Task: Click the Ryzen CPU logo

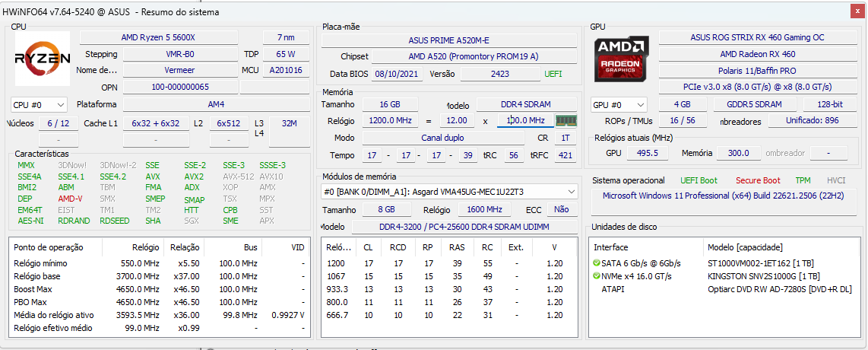Action: pyautogui.click(x=43, y=59)
